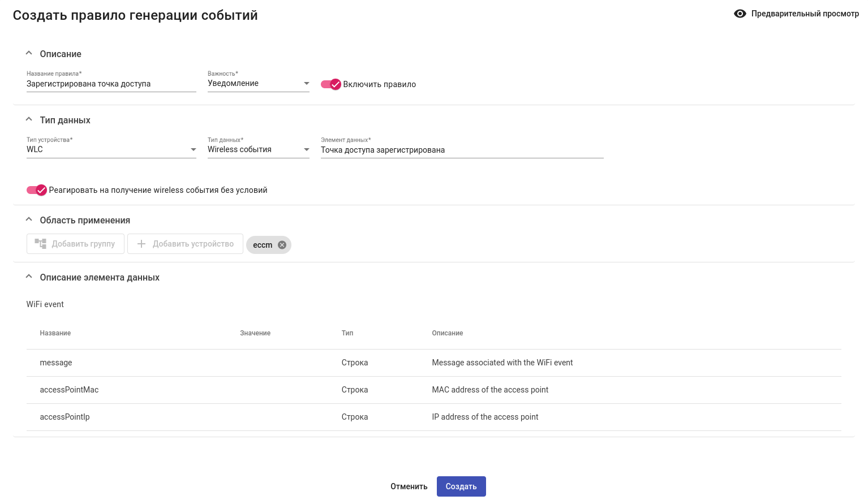The height and width of the screenshot is (500, 868).
Task: Click the Элемент данных input field
Action: pos(462,150)
